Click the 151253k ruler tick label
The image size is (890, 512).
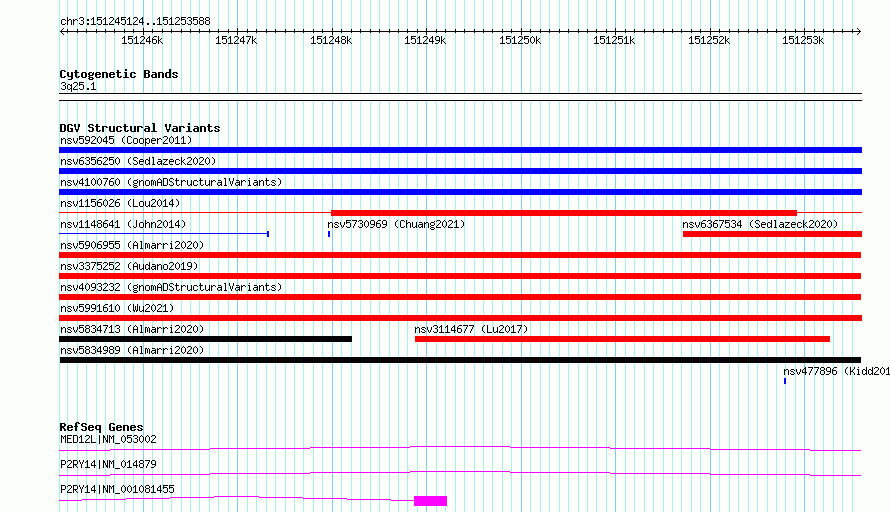[803, 40]
